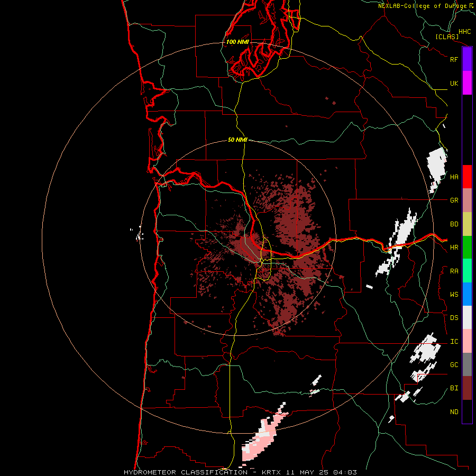Click the [CLAS] units label
Image resolution: width=476 pixels, height=476 pixels.
[x=447, y=37]
